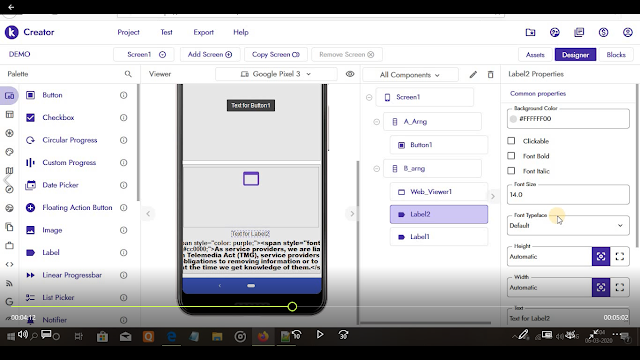Open the User Interface palette category

pos(9,96)
